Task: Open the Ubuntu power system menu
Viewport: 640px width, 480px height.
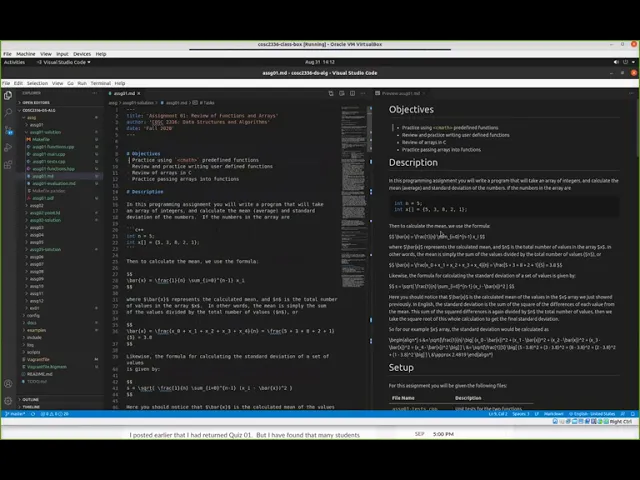Action: (x=625, y=62)
